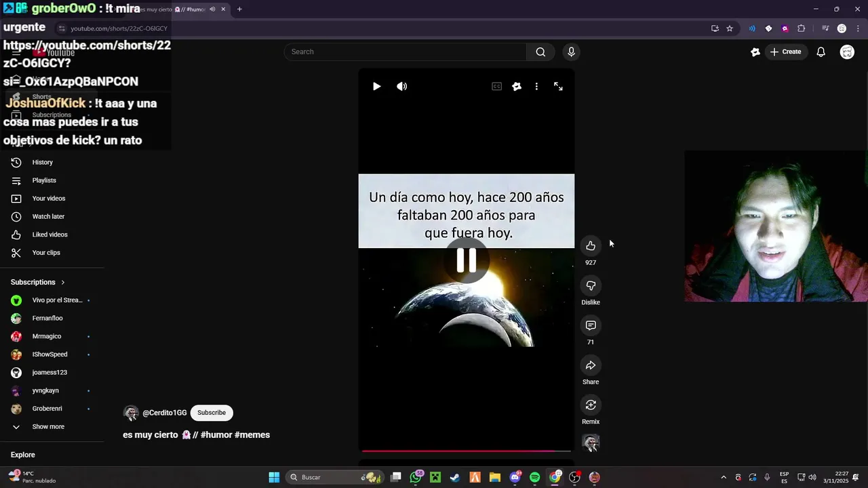
Task: Click the taskbar Buscar search box
Action: click(334, 477)
